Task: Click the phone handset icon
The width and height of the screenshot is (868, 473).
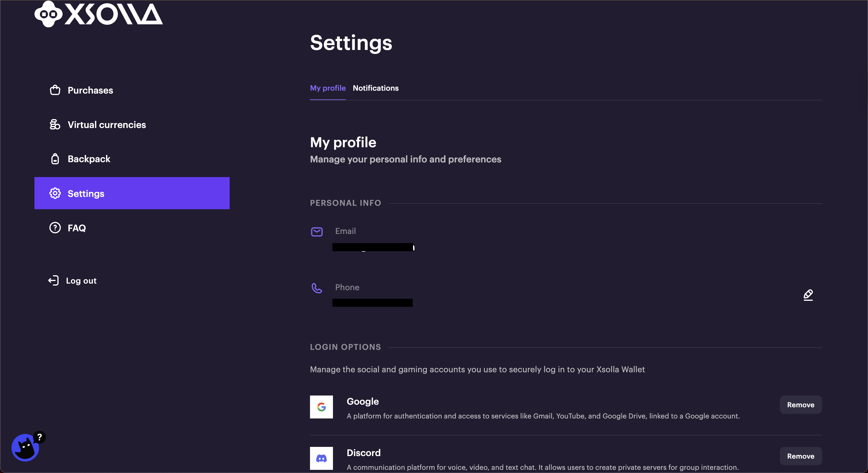Action: point(316,288)
